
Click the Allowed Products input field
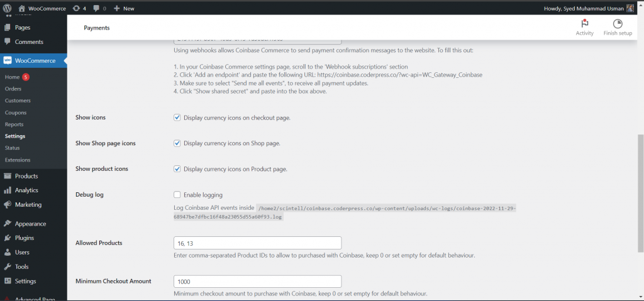point(257,243)
